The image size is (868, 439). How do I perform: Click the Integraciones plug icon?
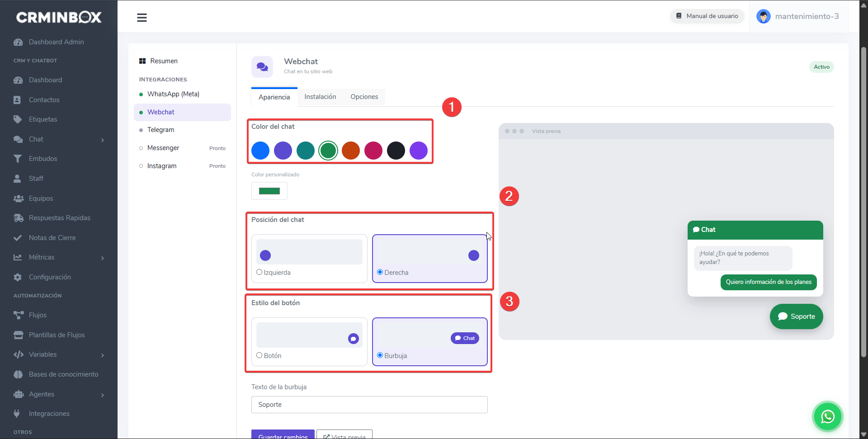pos(17,414)
